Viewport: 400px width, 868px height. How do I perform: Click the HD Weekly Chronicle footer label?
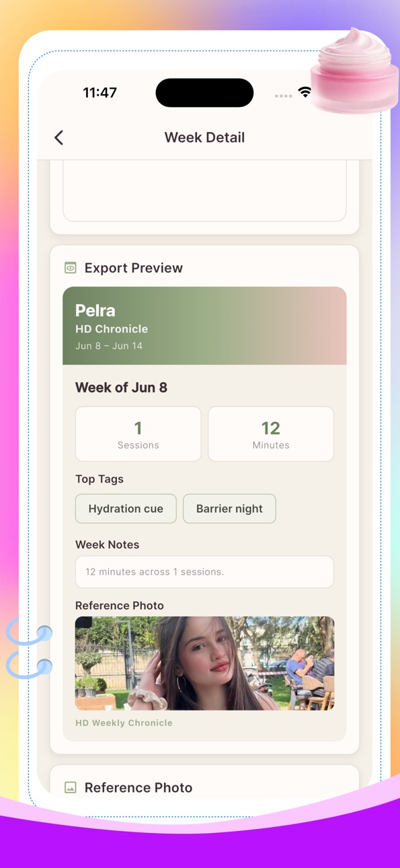(x=124, y=723)
